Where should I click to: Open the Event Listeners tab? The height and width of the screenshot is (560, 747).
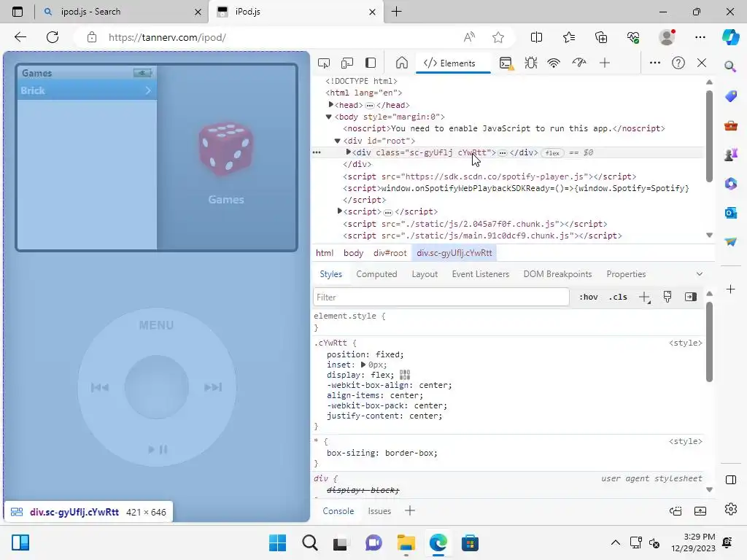[x=480, y=274]
